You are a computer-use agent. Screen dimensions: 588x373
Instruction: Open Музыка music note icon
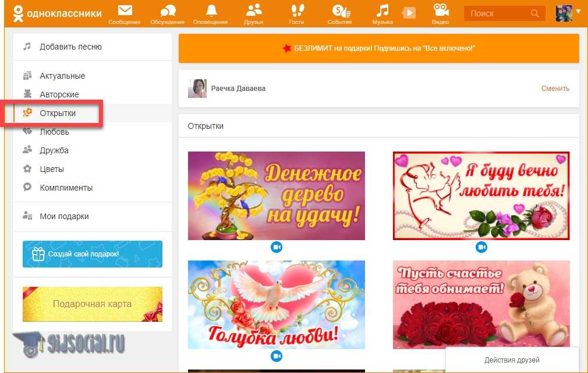[382, 11]
